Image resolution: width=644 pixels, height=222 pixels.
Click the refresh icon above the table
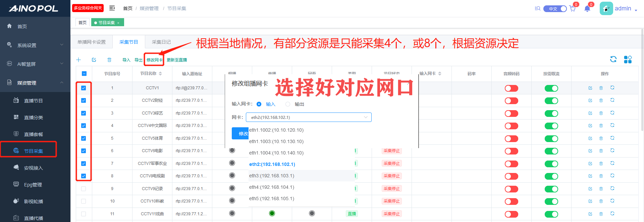click(x=613, y=59)
